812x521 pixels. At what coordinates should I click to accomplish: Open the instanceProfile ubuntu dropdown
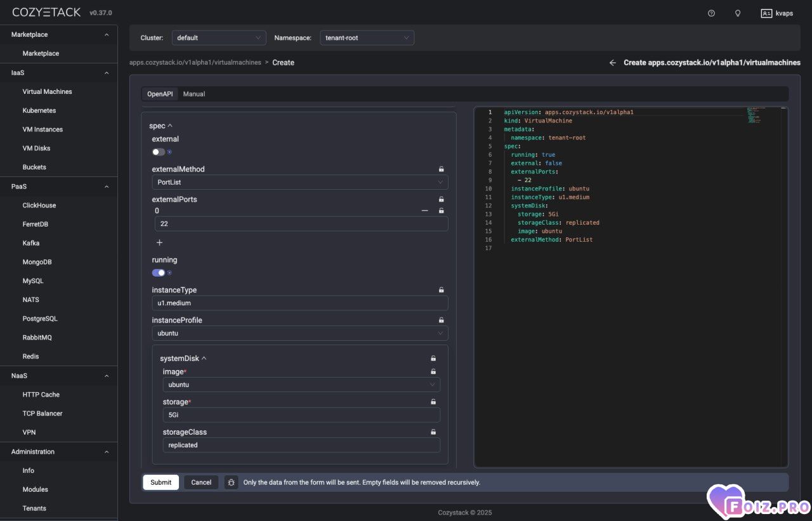click(x=299, y=333)
